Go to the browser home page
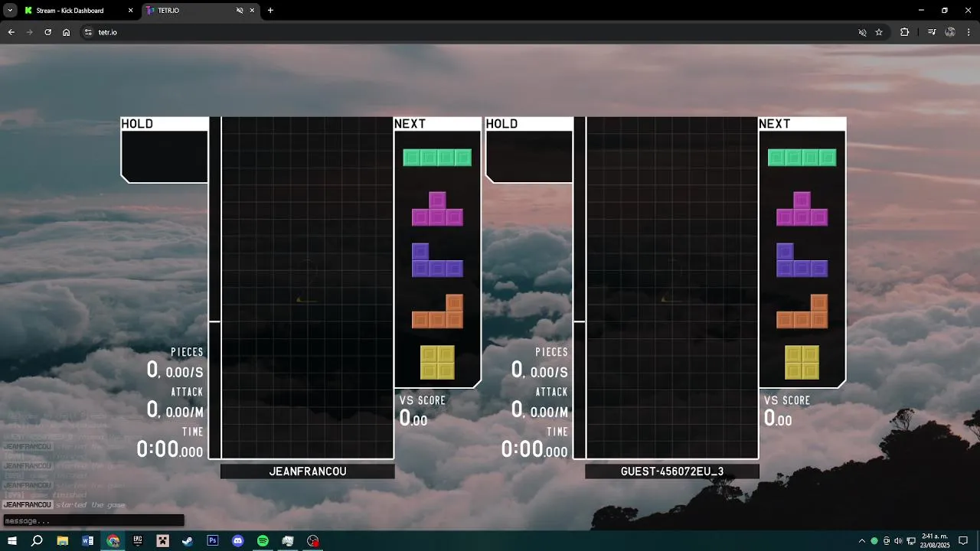 tap(67, 32)
